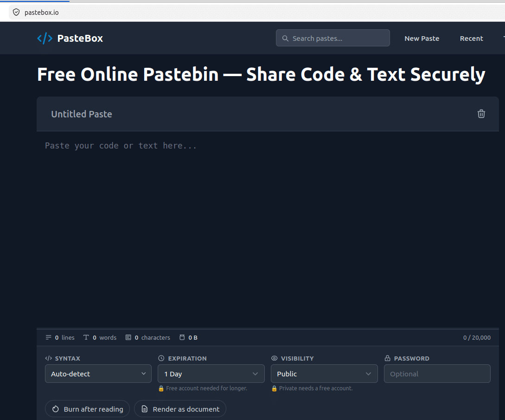Click the eye icon beside Visibility
Image resolution: width=505 pixels, height=420 pixels.
pyautogui.click(x=275, y=358)
